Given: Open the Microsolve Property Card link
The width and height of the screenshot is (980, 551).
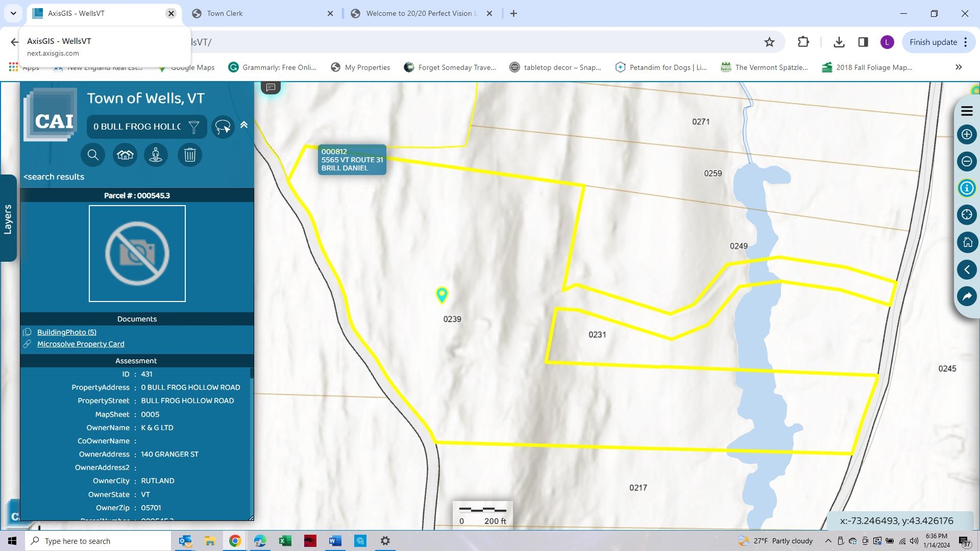Looking at the screenshot, I should [81, 344].
